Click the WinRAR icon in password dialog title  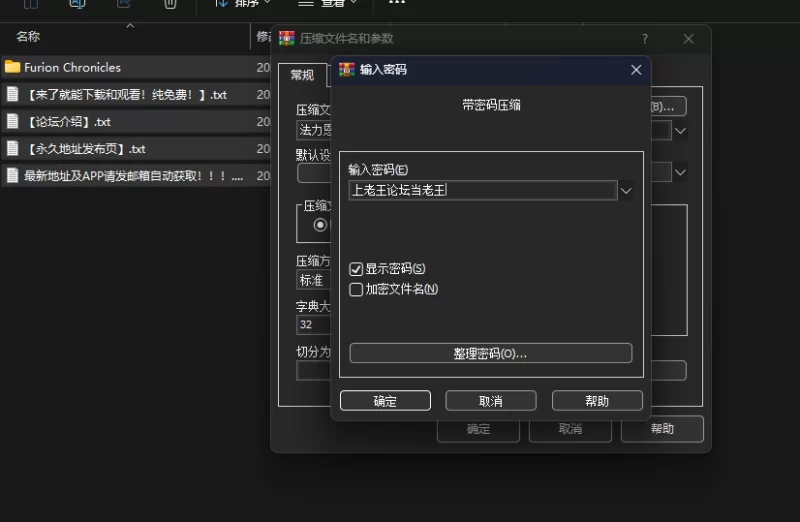click(x=347, y=69)
